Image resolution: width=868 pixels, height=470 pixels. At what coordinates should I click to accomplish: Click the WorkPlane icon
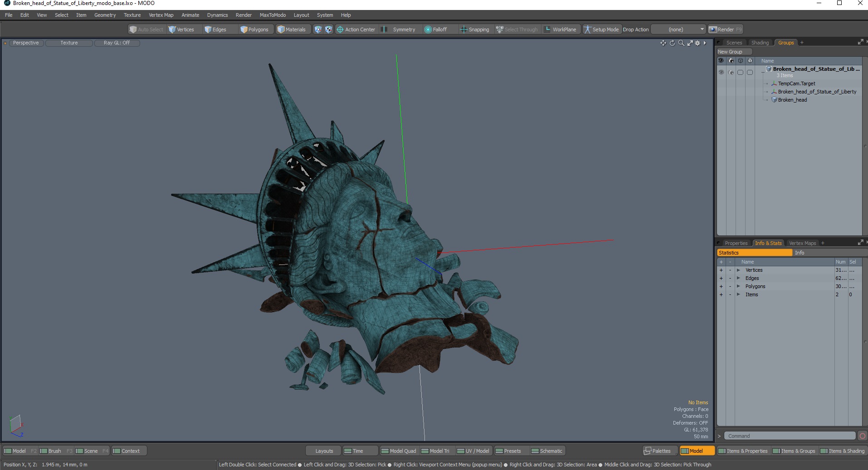[x=547, y=29]
